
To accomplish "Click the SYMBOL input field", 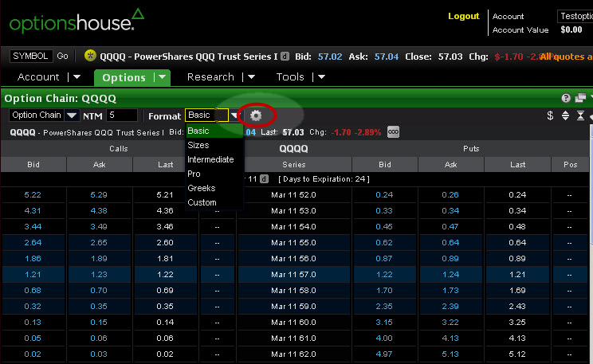I will pyautogui.click(x=30, y=56).
